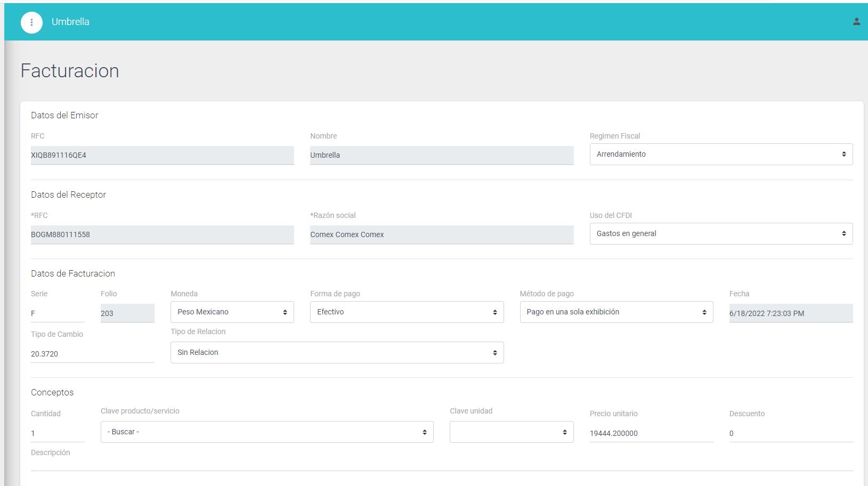Click the Datos del Emisor section title
The image size is (868, 486).
coord(64,115)
